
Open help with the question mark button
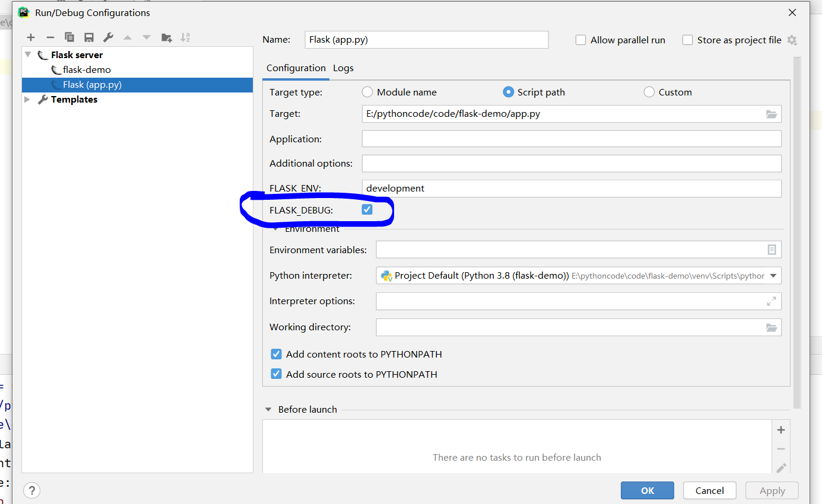31,490
